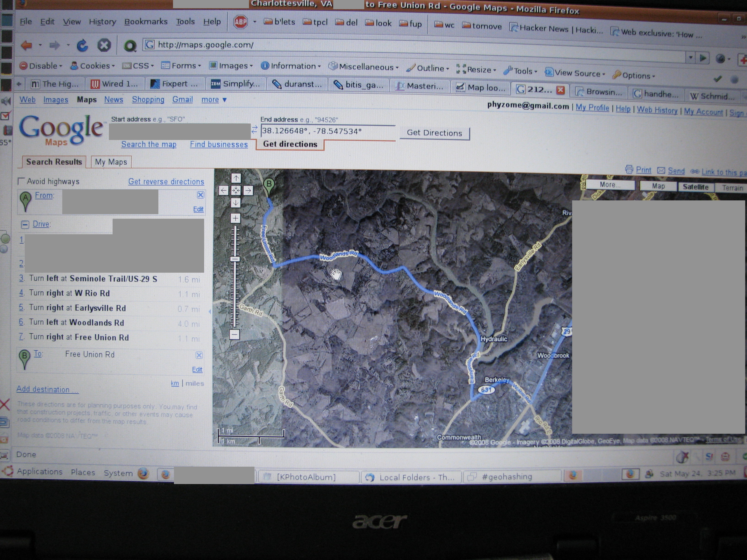The image size is (747, 560).
Task: Click the Find businesses link
Action: tap(219, 145)
